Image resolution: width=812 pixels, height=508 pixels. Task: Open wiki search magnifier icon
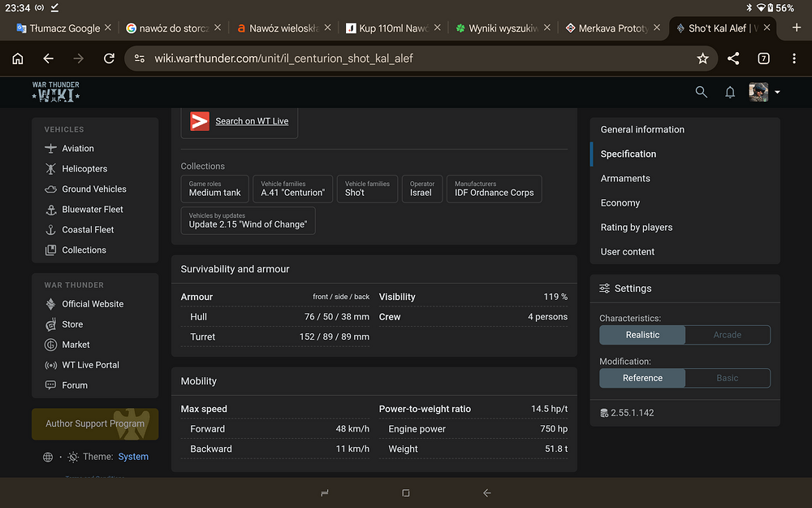coord(701,93)
